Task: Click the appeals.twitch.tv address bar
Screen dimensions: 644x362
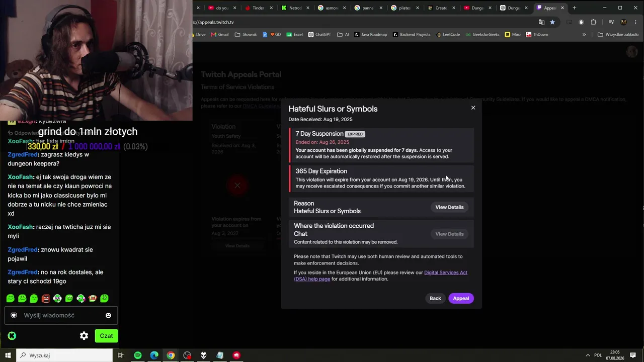Action: coord(362,22)
